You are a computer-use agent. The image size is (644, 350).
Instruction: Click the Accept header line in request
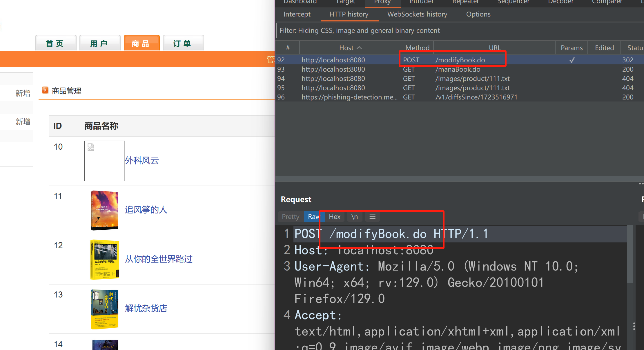click(318, 315)
